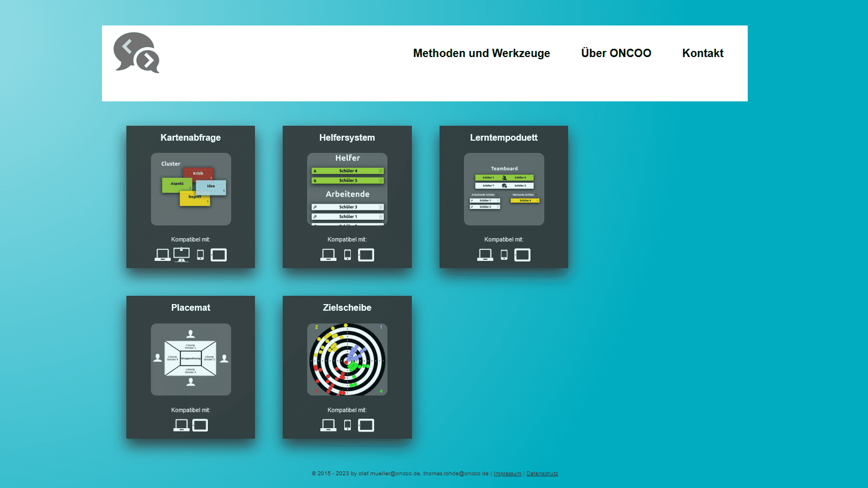Open the Über ONCOO page
868x488 pixels.
(616, 53)
